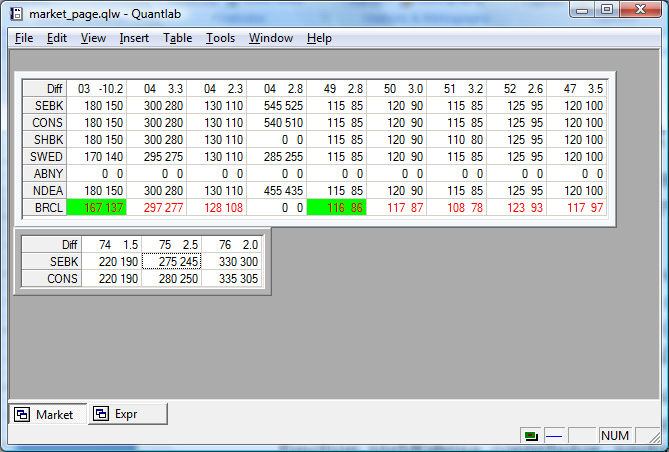Click the green connection status icon

[x=531, y=436]
